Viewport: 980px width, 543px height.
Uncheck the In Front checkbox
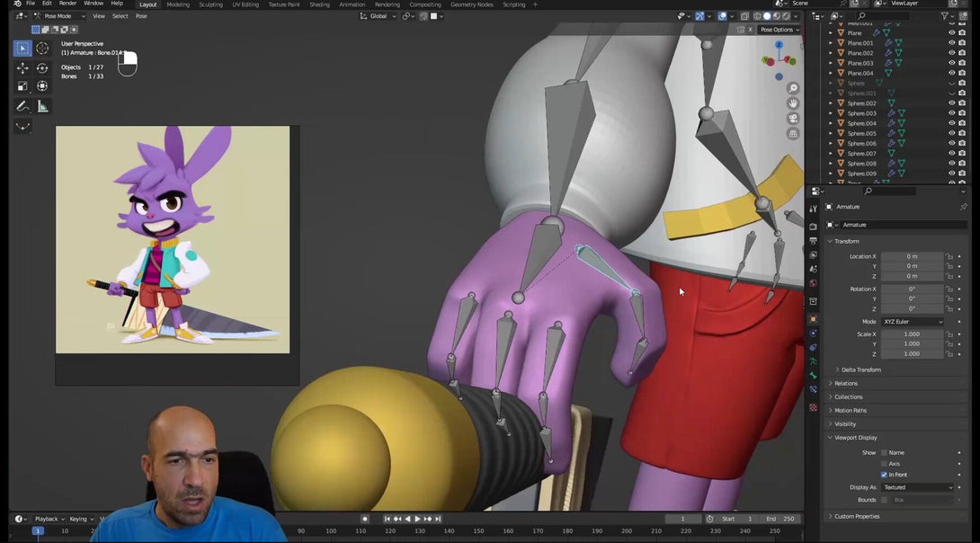click(884, 475)
